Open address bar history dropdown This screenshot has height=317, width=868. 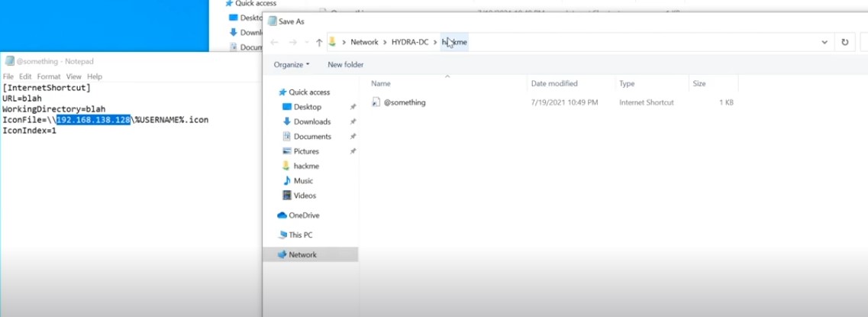824,42
